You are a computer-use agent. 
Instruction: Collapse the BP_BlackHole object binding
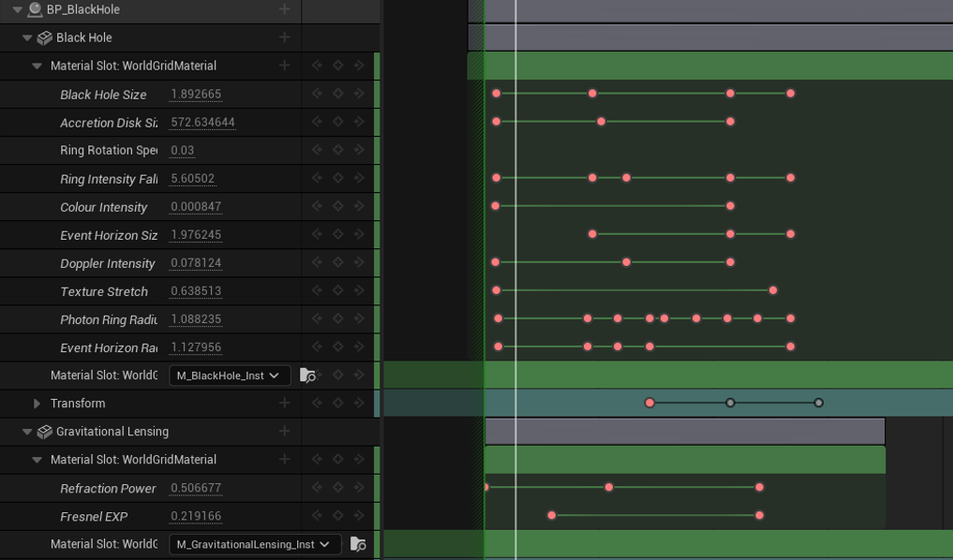point(17,9)
